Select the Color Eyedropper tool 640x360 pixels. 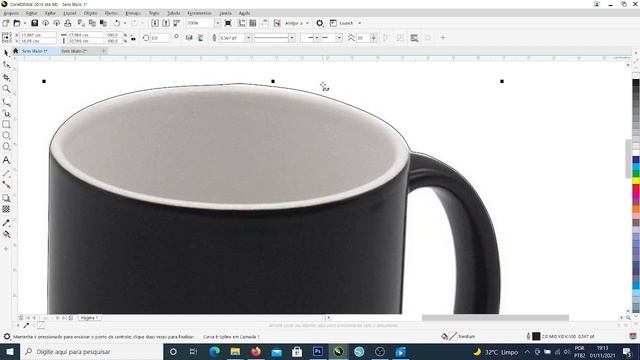(6, 223)
